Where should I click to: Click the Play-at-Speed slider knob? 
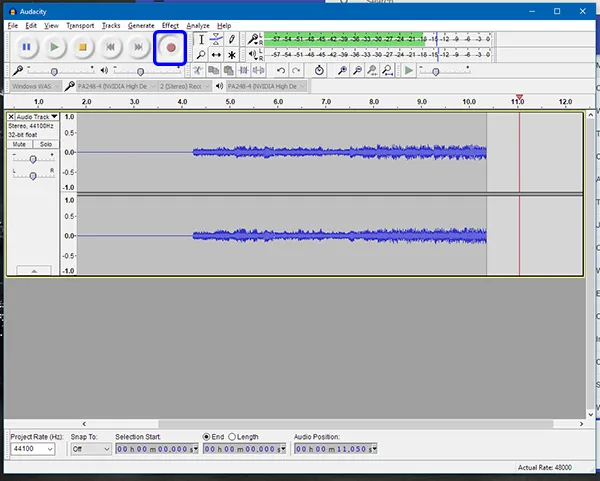pyautogui.click(x=435, y=72)
